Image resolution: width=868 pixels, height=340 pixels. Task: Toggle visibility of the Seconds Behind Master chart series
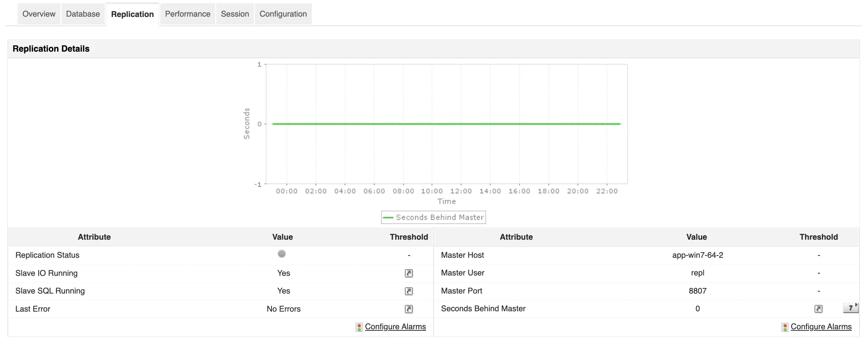(x=433, y=217)
